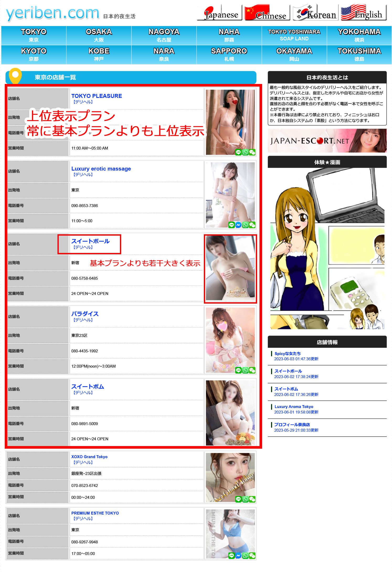This screenshot has height=572, width=392.
Task: Open スイートボム update in 店舗情報
Action: (x=286, y=389)
